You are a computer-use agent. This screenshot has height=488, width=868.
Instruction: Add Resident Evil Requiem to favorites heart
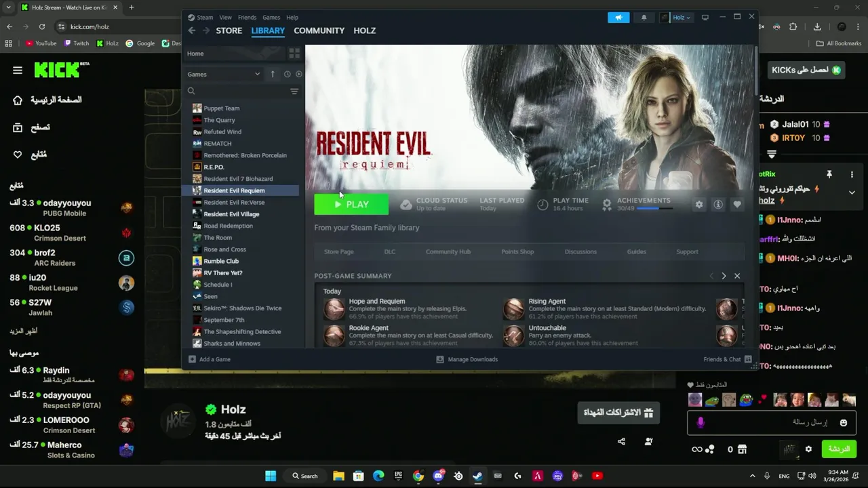(x=737, y=204)
